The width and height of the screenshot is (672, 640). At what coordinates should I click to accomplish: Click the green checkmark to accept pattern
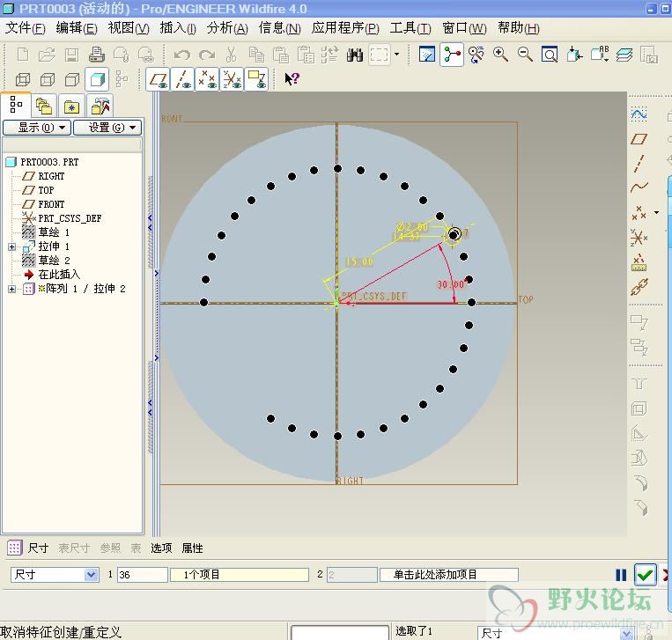(x=645, y=575)
